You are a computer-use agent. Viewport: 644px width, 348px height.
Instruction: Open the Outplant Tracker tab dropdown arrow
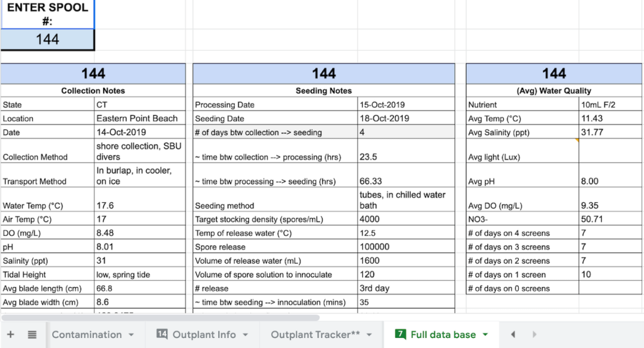369,335
